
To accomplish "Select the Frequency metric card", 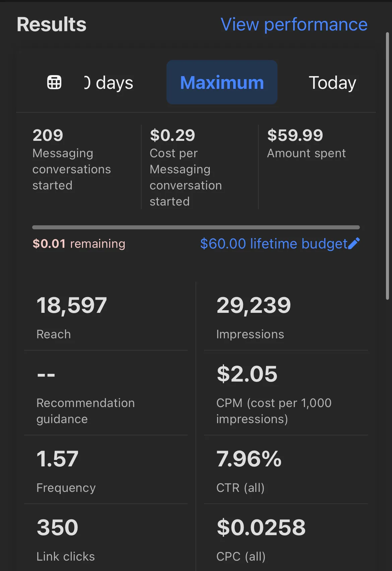I will coord(106,469).
